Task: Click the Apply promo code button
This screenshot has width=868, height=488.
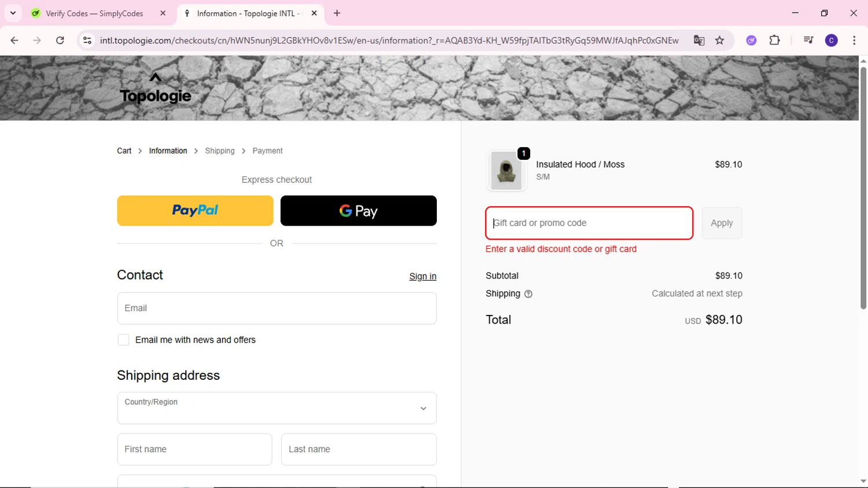Action: point(722,223)
